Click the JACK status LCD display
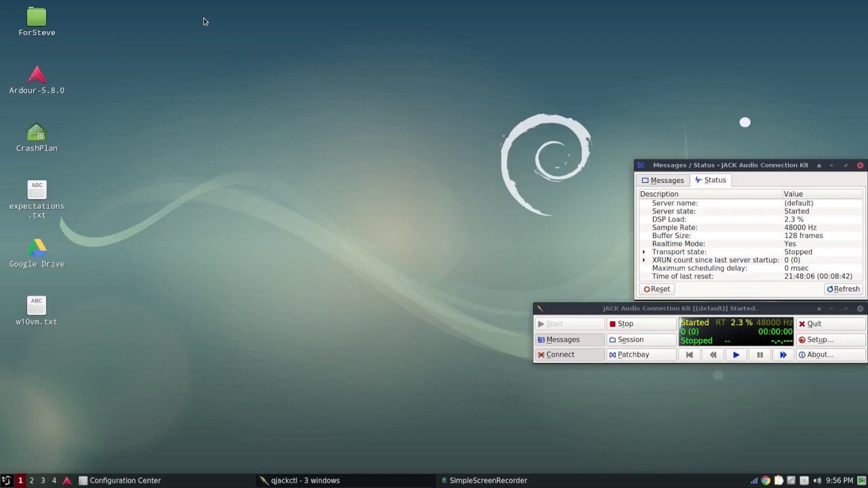This screenshot has height=488, width=868. point(736,331)
